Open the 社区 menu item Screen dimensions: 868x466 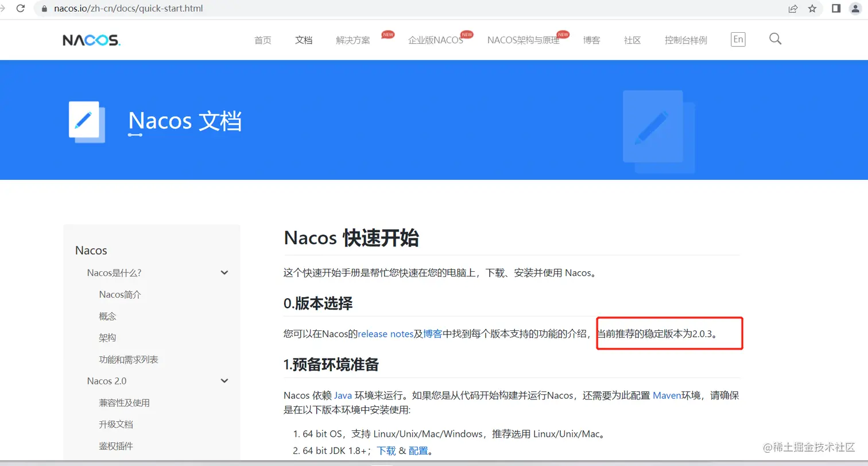(632, 40)
